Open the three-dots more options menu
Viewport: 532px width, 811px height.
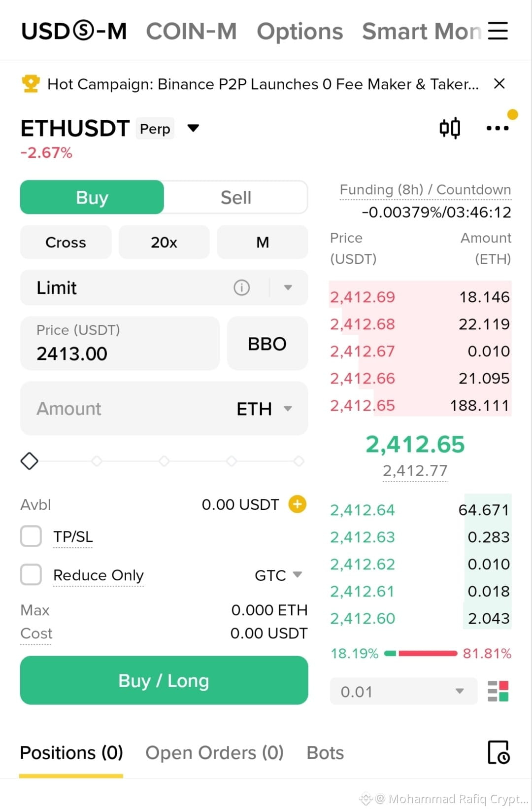[498, 128]
